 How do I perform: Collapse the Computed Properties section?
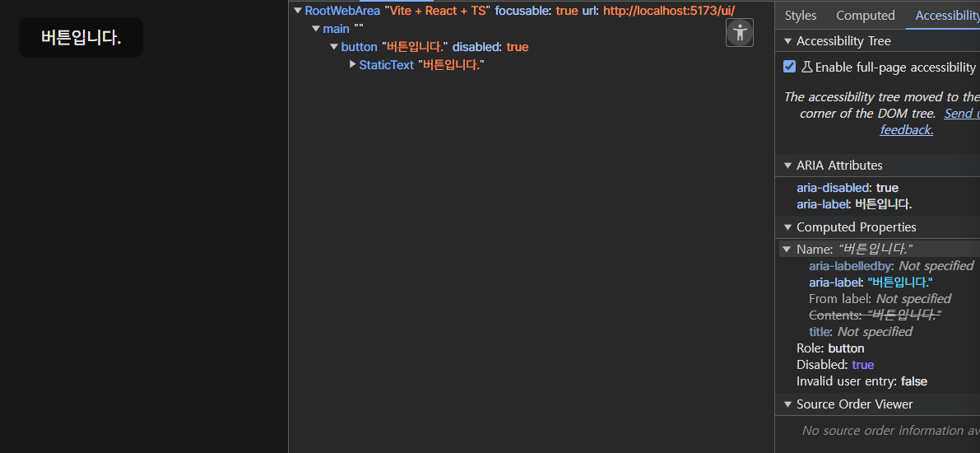coord(787,227)
